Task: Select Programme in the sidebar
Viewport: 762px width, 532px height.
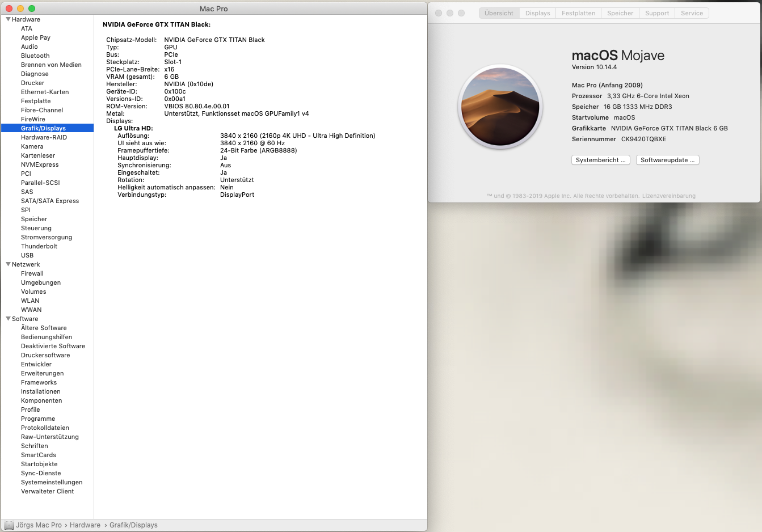Action: (38, 419)
